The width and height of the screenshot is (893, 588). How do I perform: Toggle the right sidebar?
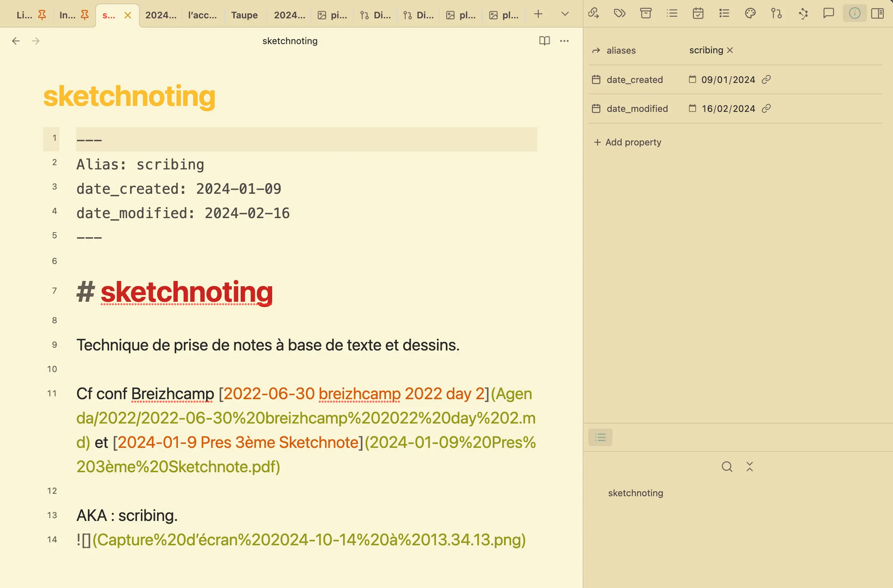[877, 13]
